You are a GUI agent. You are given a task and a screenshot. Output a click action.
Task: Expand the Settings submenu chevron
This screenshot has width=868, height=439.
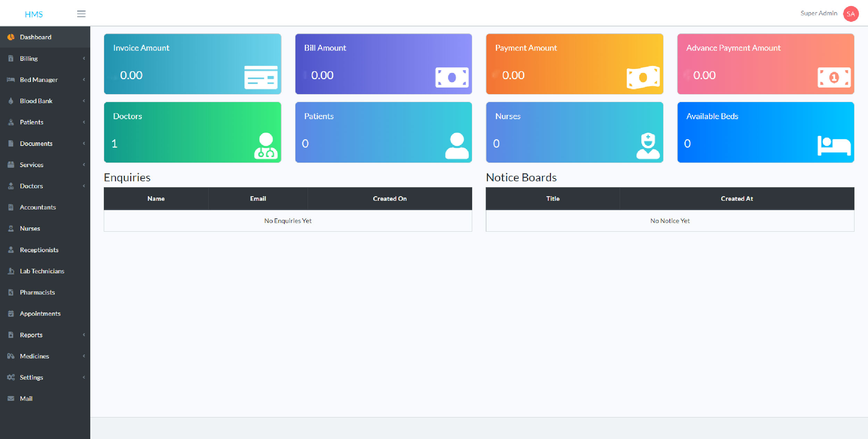[x=84, y=377]
